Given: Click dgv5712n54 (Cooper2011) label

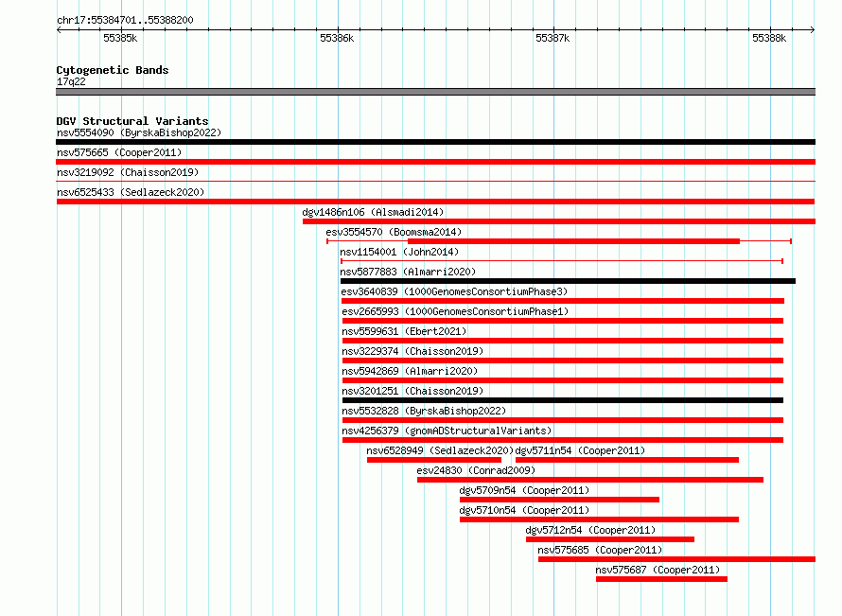Looking at the screenshot, I should (x=590, y=530).
